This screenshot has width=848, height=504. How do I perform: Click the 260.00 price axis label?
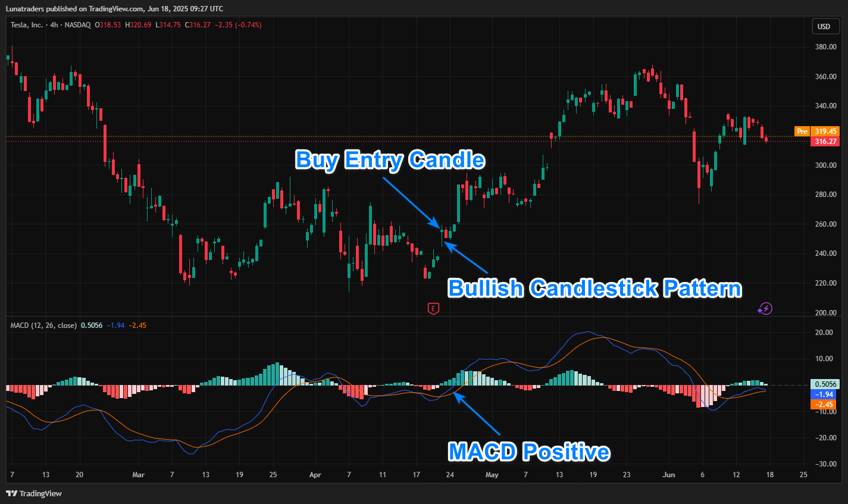(x=826, y=224)
